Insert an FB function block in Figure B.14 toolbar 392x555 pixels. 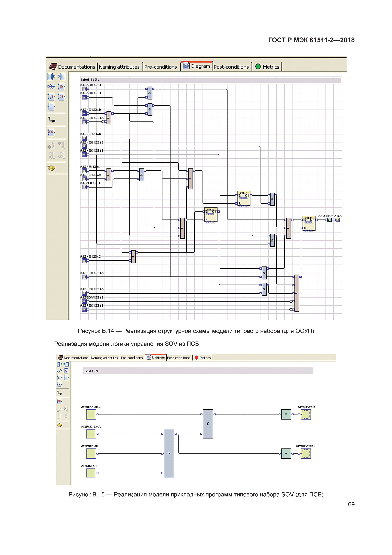coord(51,132)
